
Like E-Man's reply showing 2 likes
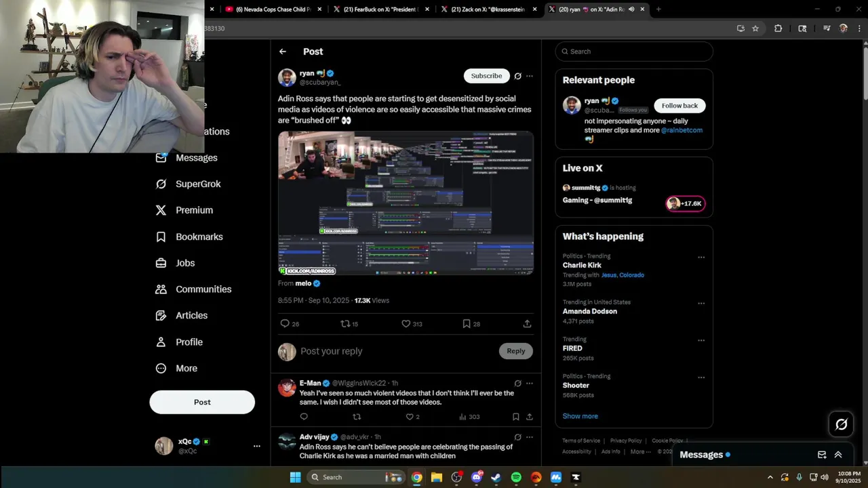click(x=410, y=417)
